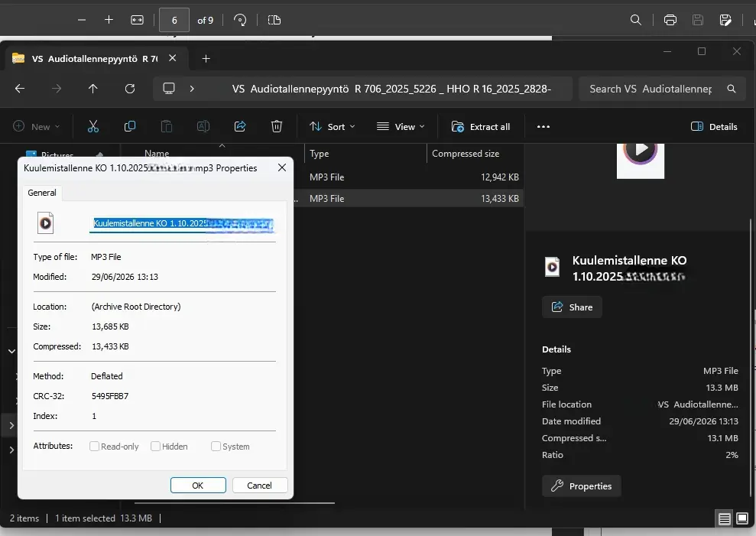
Task: Click the address bar path VS Audiotallennepyyntö
Action: [391, 89]
